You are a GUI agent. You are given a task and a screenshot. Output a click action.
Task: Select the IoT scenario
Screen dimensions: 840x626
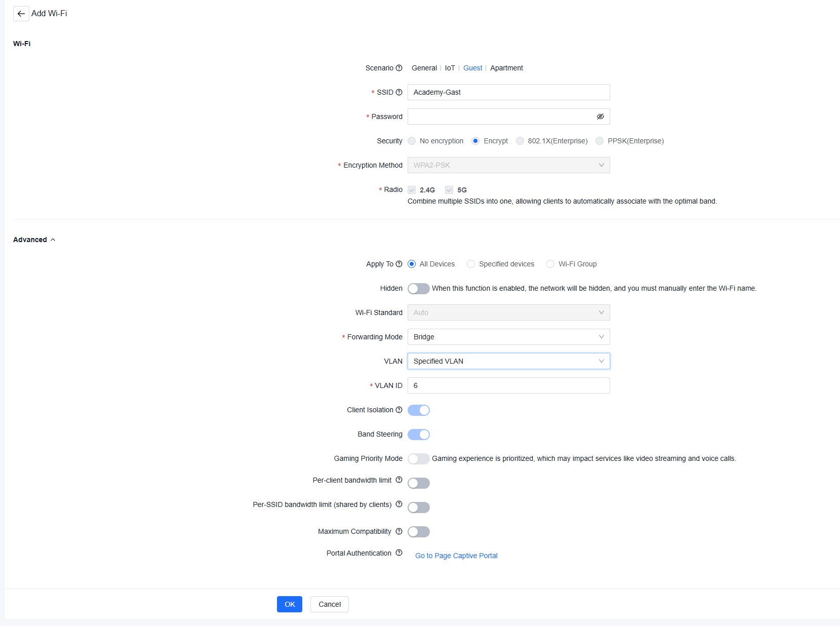(450, 68)
